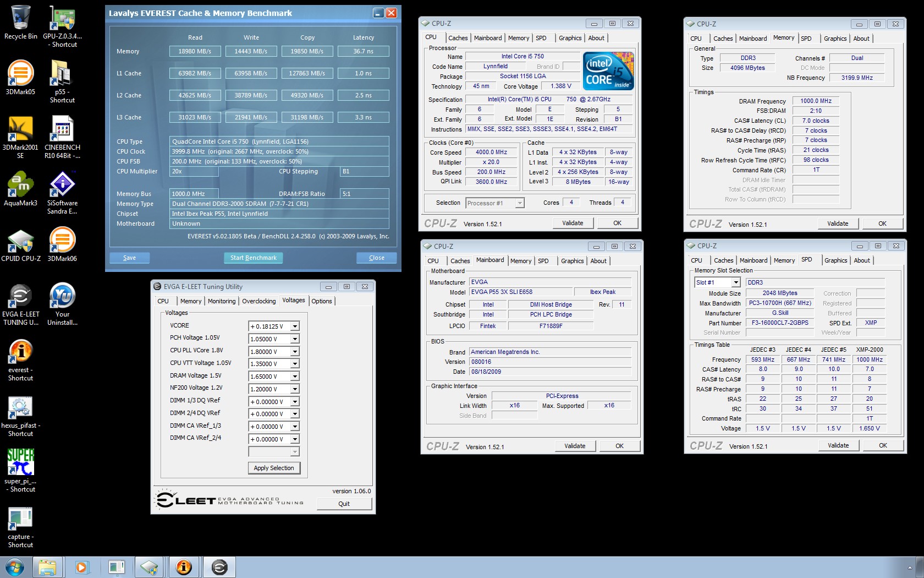Switch to the E-LEET taskbar item
The image size is (924, 578).
click(219, 567)
